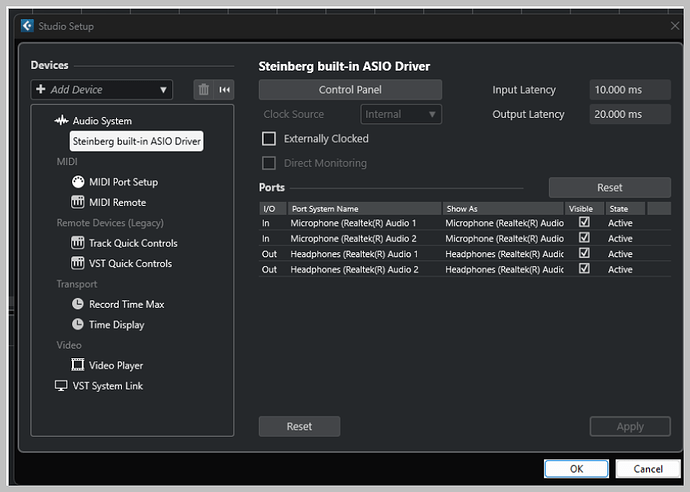Click the Ports Reset button
690x492 pixels.
(609, 187)
